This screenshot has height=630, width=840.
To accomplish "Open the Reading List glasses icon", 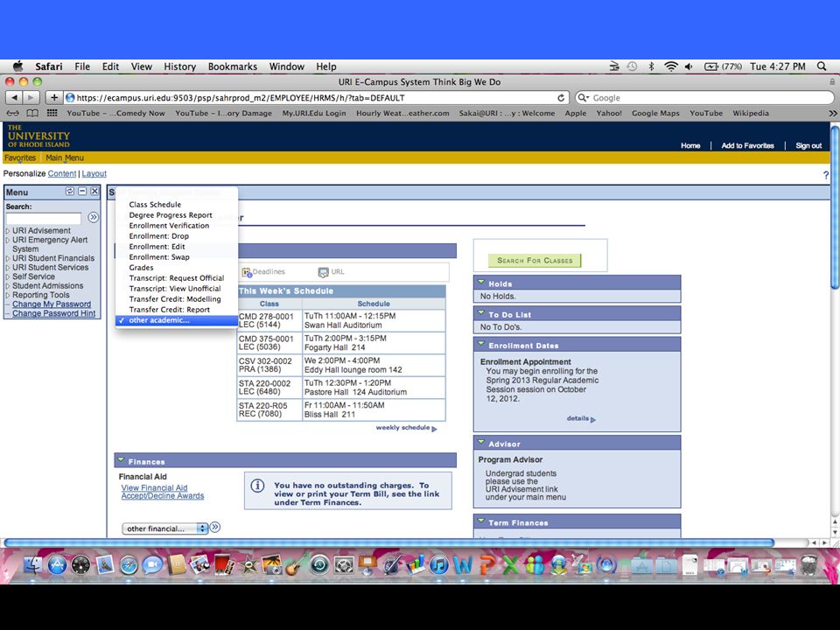I will pos(13,113).
